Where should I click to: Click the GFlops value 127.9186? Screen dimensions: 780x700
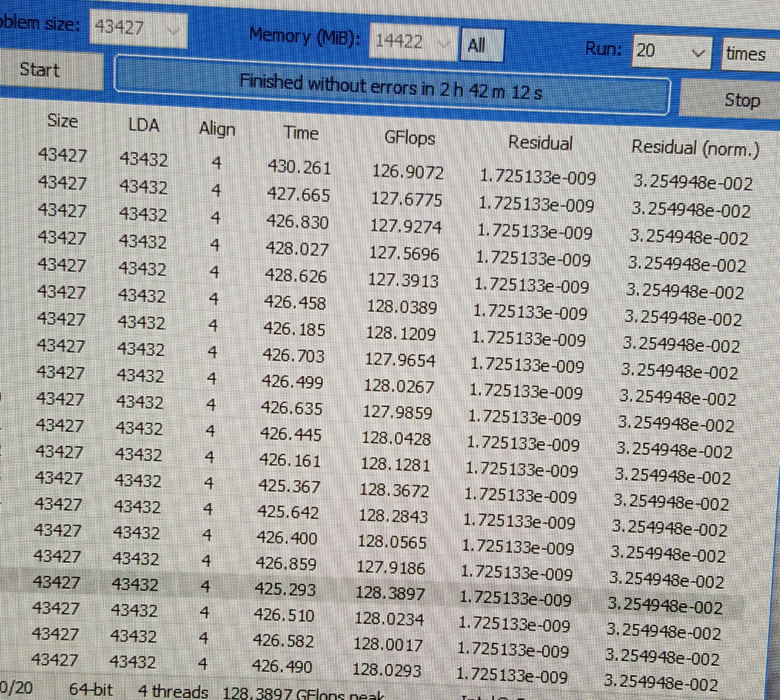coord(391,568)
